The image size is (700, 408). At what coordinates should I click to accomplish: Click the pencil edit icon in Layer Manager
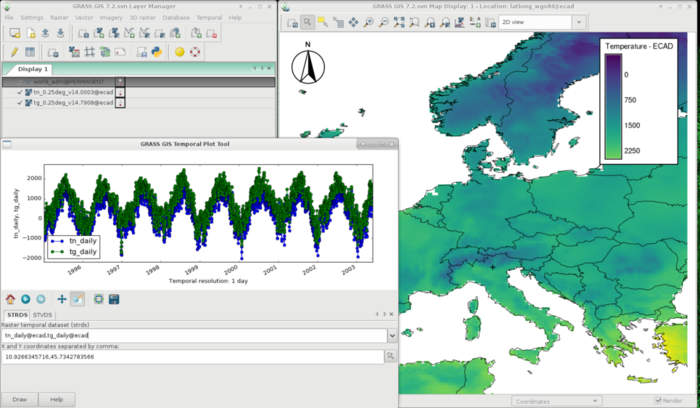click(14, 52)
